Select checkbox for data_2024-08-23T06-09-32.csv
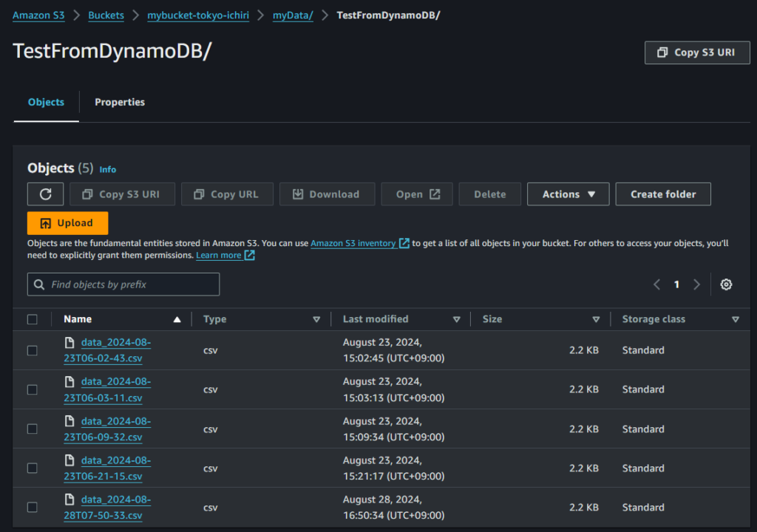Screen dimensions: 757x532 click(33, 429)
